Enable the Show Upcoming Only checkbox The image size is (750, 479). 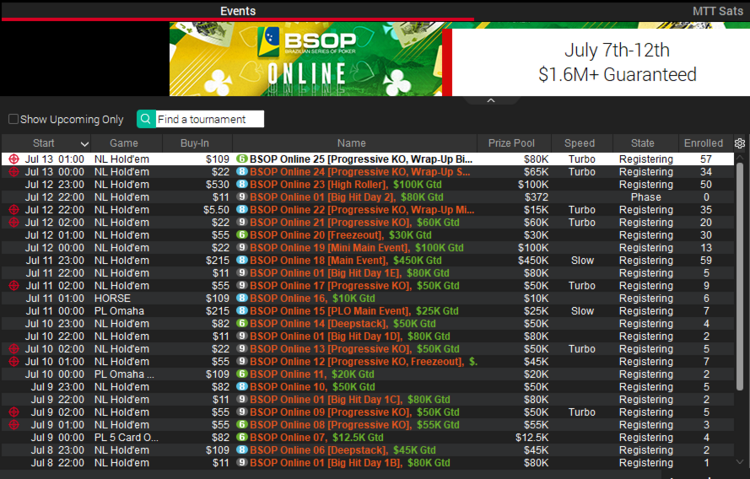coord(13,119)
